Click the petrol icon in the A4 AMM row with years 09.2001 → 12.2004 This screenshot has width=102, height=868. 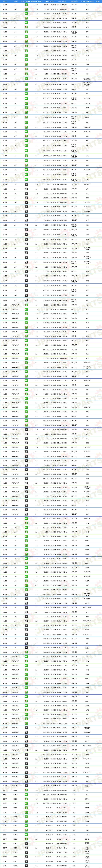[26, 108]
